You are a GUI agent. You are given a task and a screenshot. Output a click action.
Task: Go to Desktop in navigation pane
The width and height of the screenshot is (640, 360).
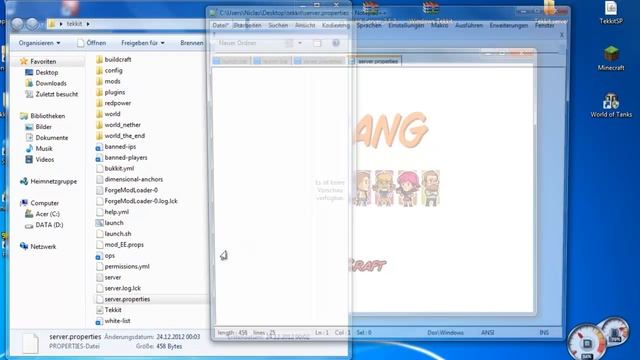point(42,72)
